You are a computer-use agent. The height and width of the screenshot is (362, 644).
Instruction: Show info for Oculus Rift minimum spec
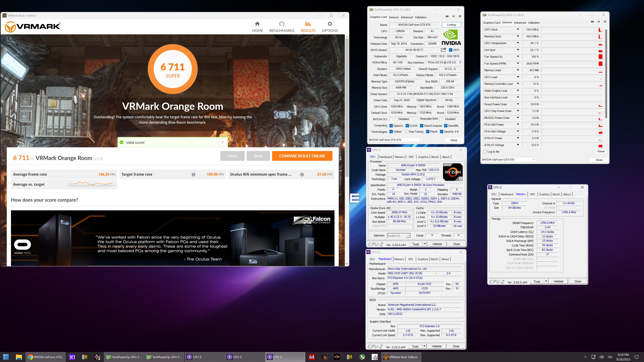(302, 175)
